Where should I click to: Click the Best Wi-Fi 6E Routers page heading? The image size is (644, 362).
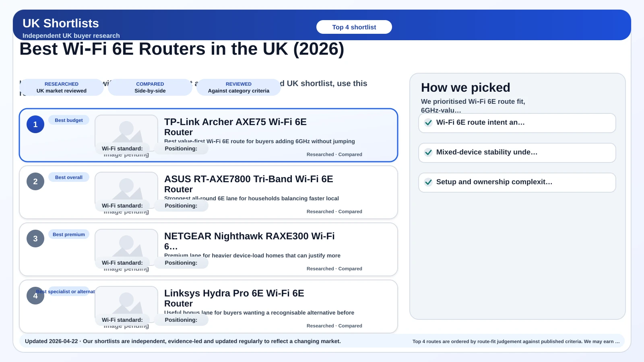tap(182, 49)
